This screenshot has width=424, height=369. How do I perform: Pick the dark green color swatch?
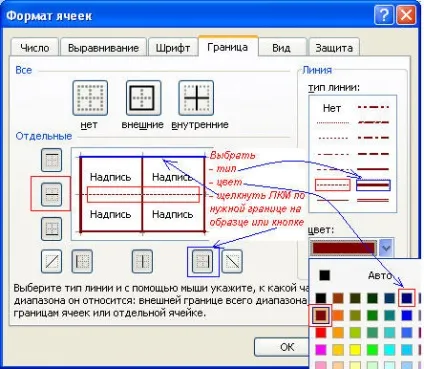click(x=372, y=298)
